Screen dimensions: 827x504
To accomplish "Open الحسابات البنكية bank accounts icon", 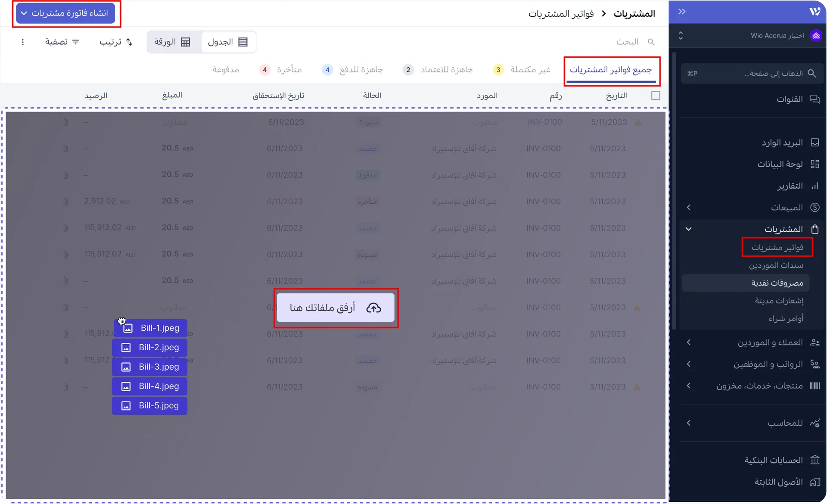I will coord(815,460).
